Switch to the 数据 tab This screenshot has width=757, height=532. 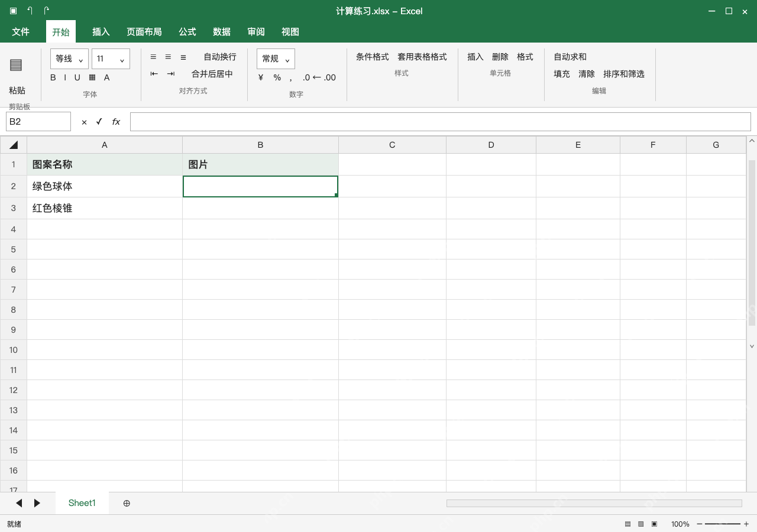(222, 32)
